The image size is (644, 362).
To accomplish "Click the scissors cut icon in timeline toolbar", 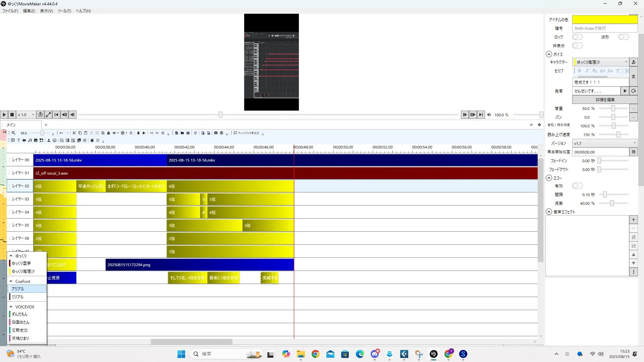I will pos(74,133).
